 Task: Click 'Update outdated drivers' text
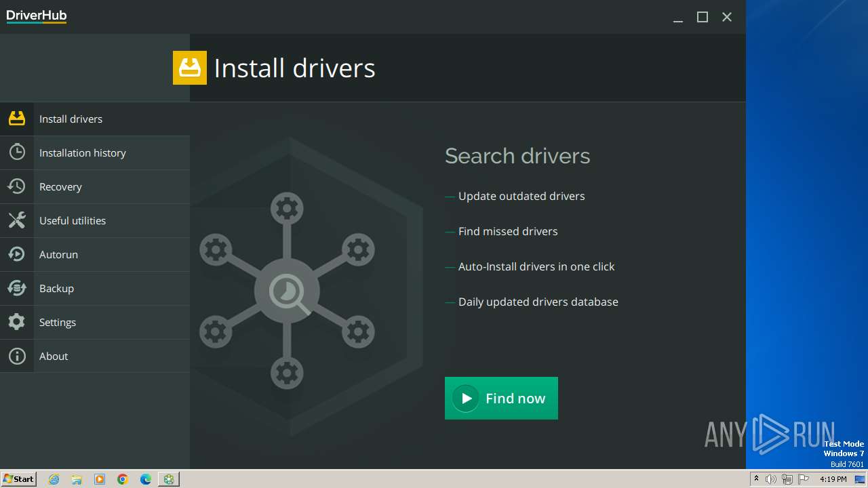(521, 196)
